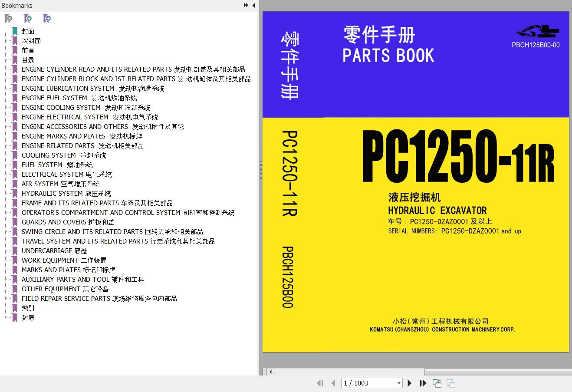572x392 pixels.
Task: Go to the first page
Action: pyautogui.click(x=320, y=383)
